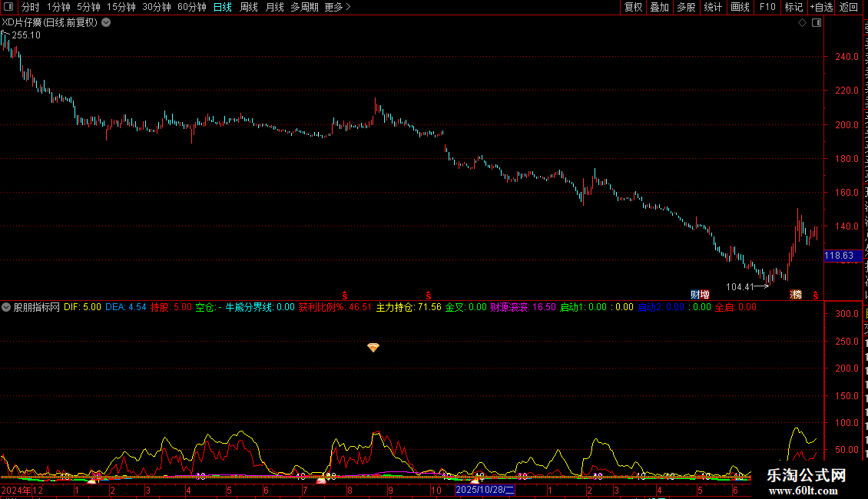Open the 画线 drawing tools
Viewport: 868px width, 499px height.
pos(740,7)
